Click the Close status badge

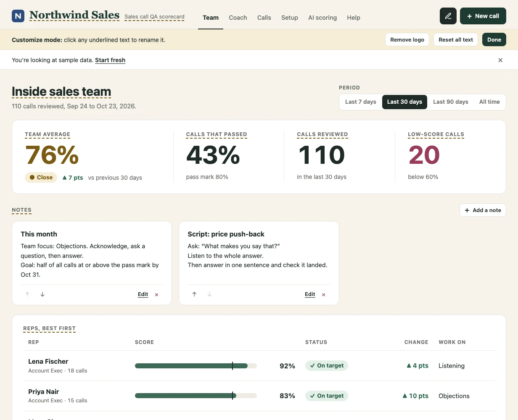(41, 177)
